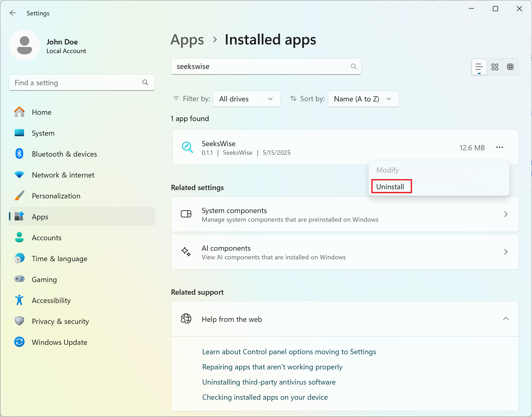The width and height of the screenshot is (532, 417).
Task: Click the Windows Update sync icon
Action: click(19, 342)
